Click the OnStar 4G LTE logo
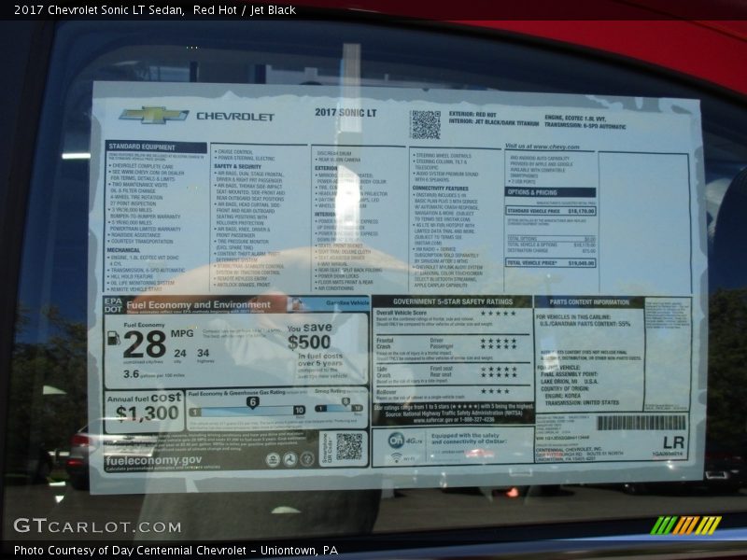The height and width of the screenshot is (560, 747). [405, 441]
